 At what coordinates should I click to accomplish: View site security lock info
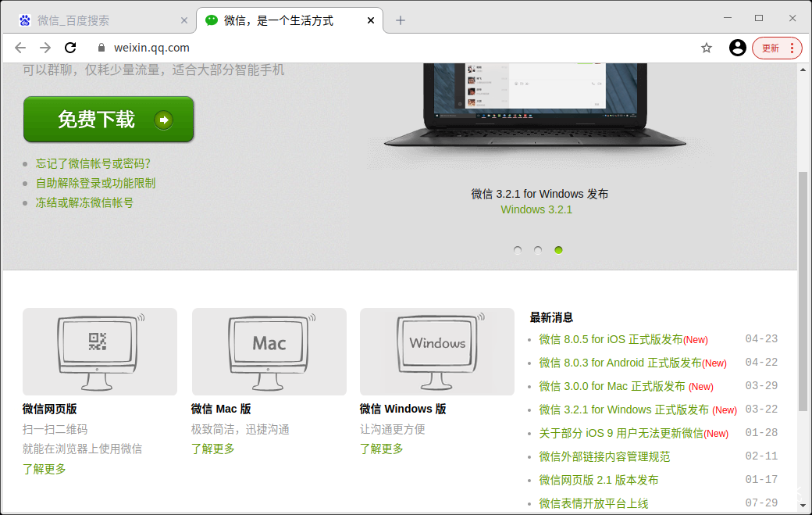tap(101, 48)
